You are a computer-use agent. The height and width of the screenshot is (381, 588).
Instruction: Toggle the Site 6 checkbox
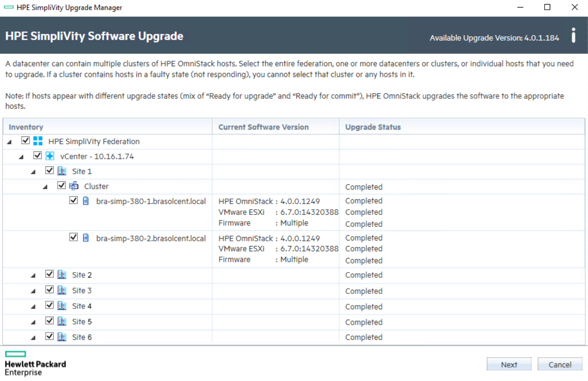tap(49, 337)
